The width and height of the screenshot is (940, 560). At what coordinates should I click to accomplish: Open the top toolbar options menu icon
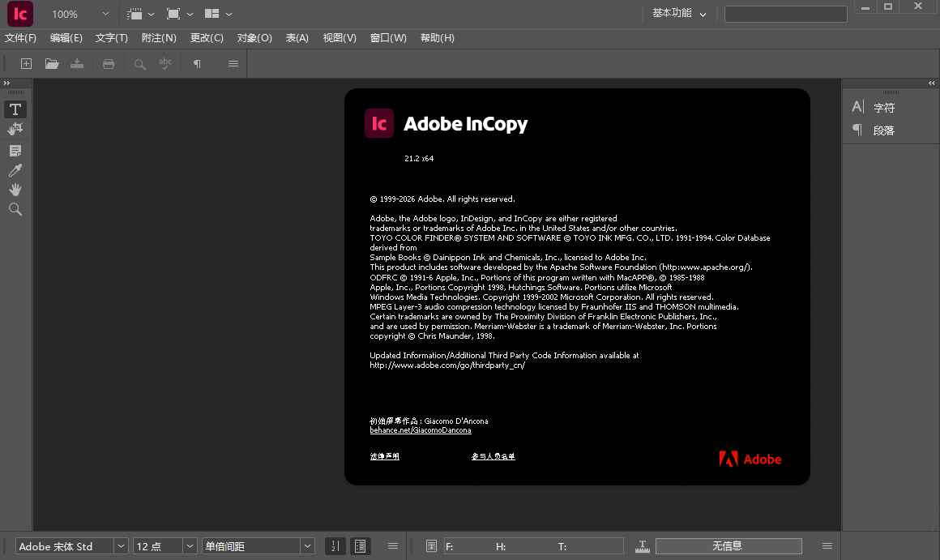(233, 64)
